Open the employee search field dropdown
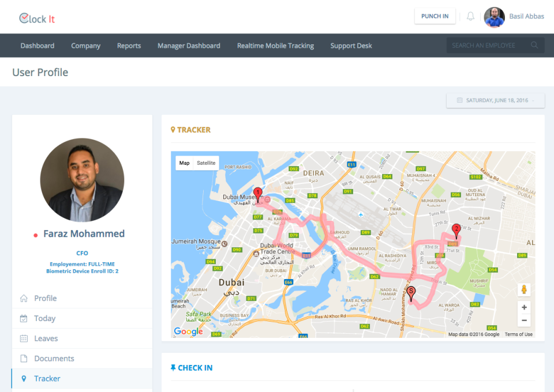Screen dimensions: 554x392 click(x=494, y=45)
